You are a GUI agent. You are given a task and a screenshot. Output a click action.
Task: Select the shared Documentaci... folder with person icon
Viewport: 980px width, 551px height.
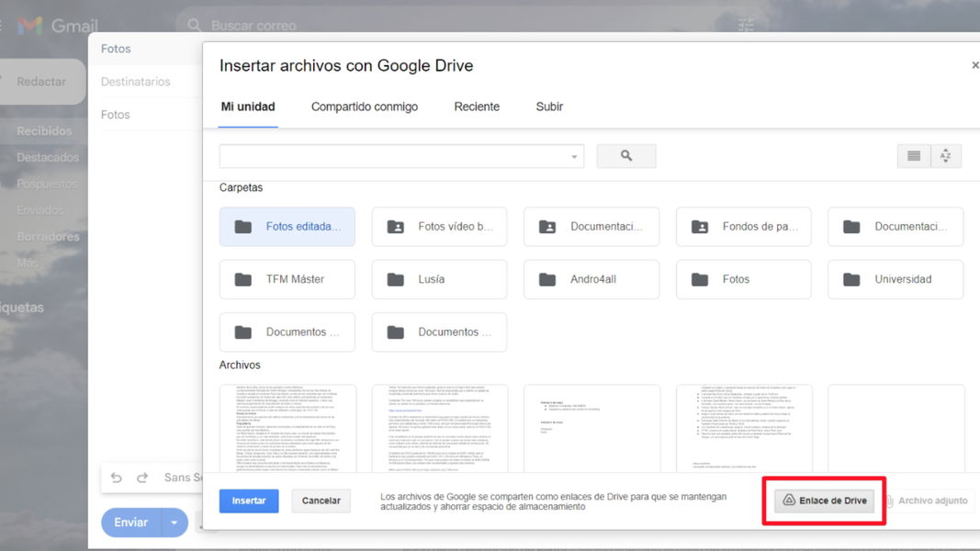point(591,227)
